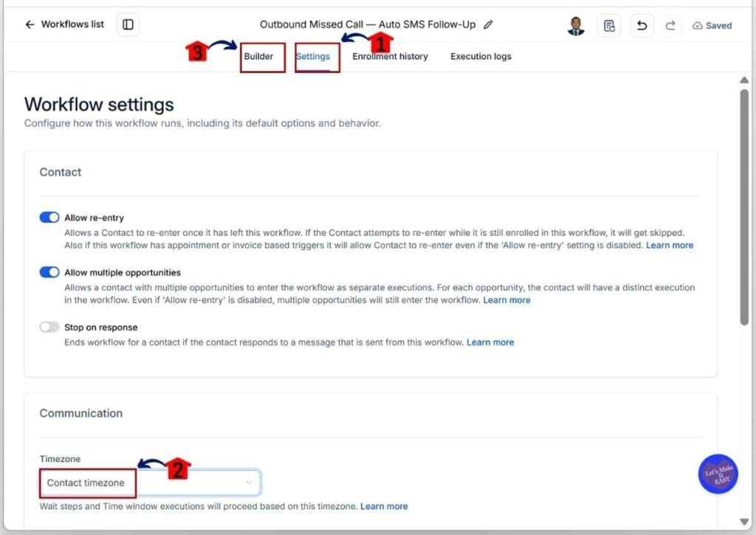Click the scroll down arrow
The height and width of the screenshot is (535, 756).
[x=744, y=522]
